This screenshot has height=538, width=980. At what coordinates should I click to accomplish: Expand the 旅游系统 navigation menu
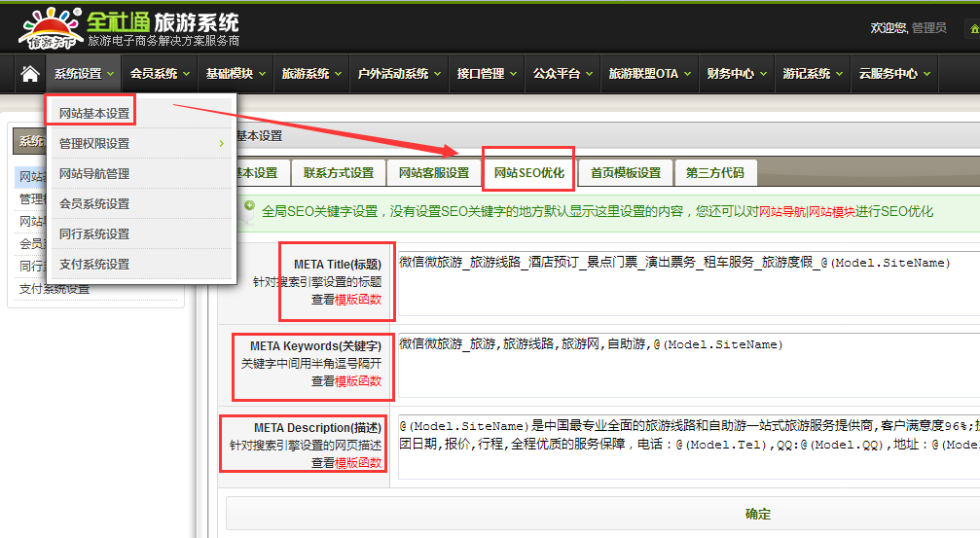tap(311, 74)
